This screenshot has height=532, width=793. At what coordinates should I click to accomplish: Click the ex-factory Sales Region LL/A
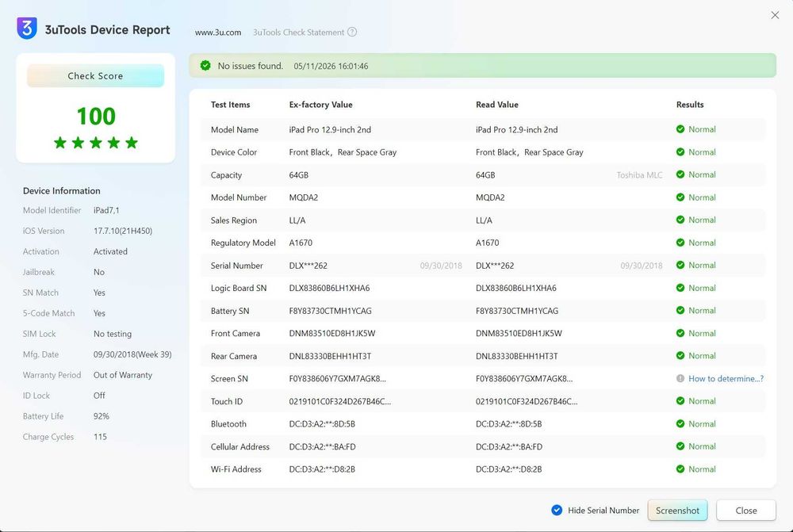[x=297, y=220]
